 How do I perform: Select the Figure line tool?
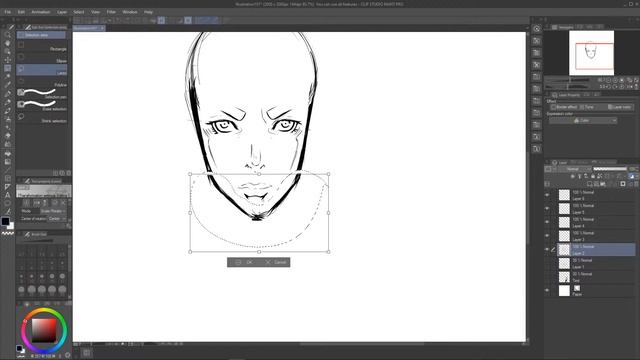click(8, 170)
